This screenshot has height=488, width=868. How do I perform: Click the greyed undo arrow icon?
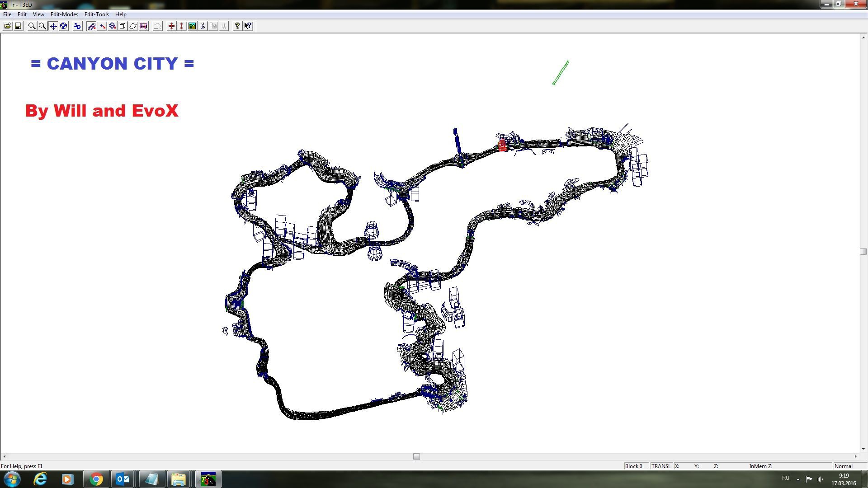157,26
